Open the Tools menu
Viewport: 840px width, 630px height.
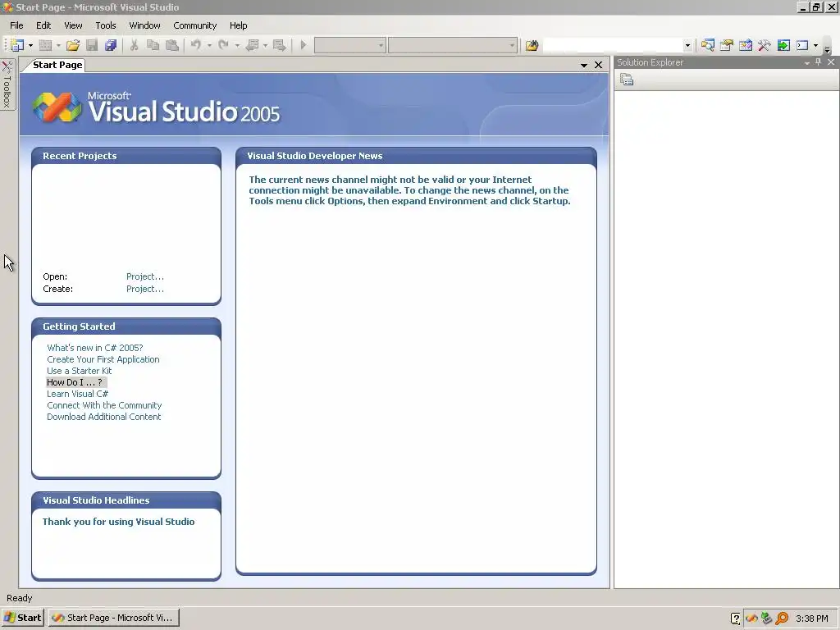click(106, 25)
